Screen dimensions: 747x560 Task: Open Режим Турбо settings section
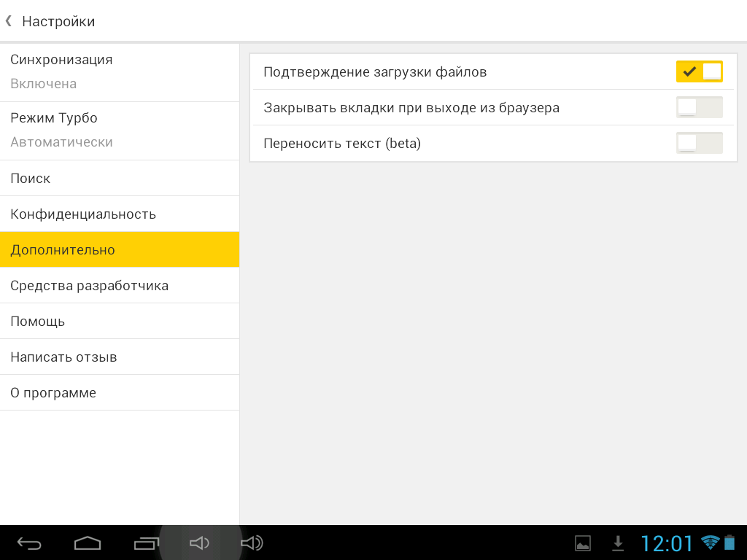pos(120,131)
